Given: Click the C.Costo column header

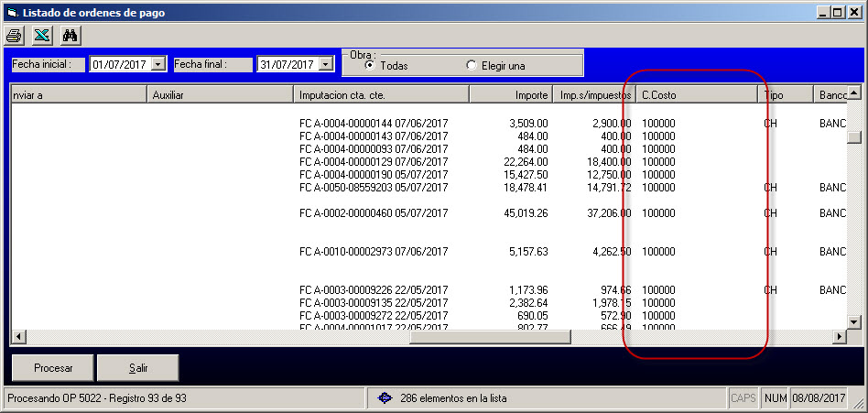Looking at the screenshot, I should click(x=694, y=94).
